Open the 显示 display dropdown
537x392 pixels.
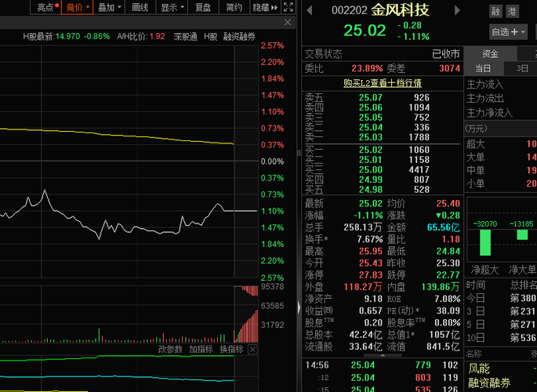[172, 7]
